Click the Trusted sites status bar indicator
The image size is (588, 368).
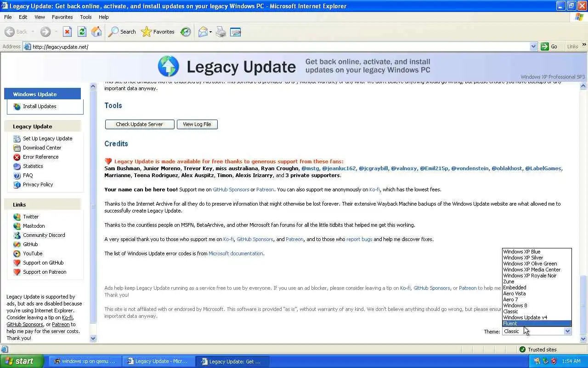[x=538, y=350]
